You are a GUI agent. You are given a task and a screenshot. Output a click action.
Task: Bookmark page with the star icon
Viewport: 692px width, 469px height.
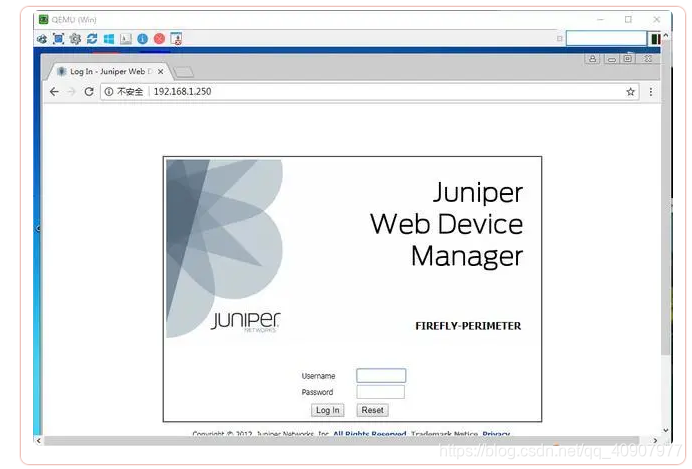coord(630,92)
